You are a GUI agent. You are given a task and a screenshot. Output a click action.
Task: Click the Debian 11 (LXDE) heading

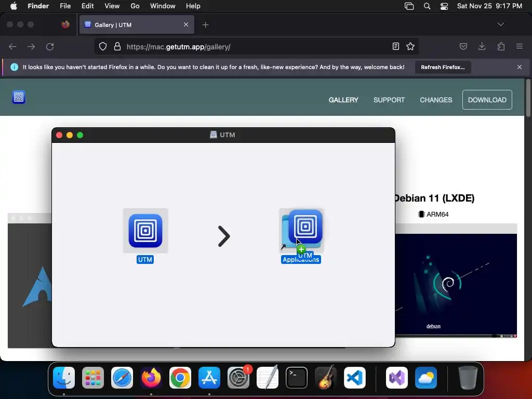(435, 198)
